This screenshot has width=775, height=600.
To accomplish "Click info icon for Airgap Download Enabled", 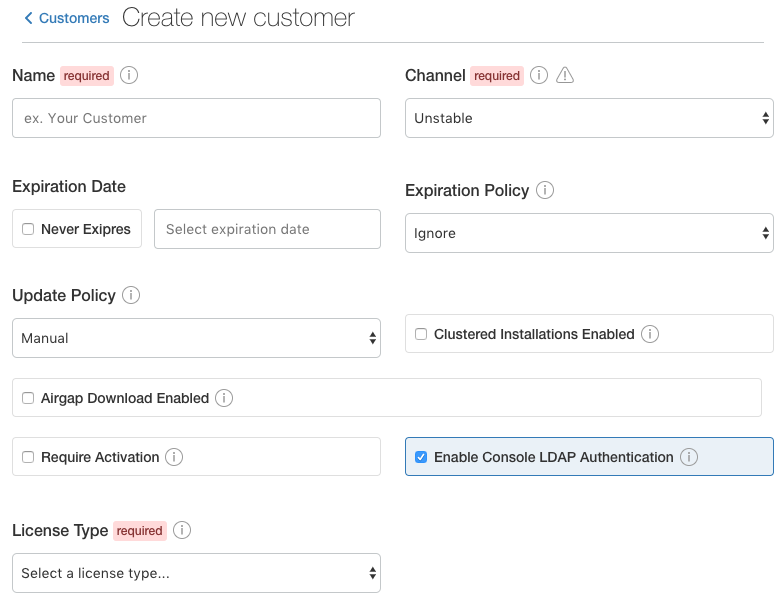I will point(224,398).
